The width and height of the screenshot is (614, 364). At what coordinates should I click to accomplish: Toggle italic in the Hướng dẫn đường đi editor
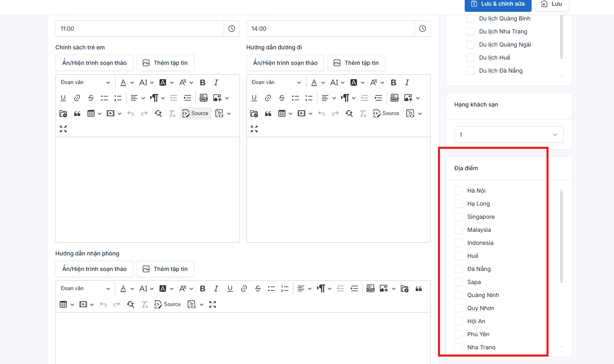click(x=407, y=82)
